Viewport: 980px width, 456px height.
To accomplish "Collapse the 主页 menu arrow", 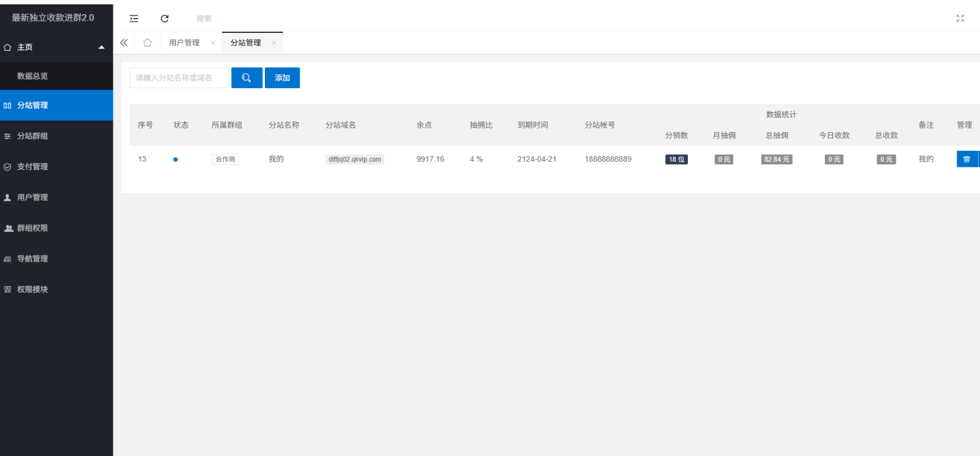I will click(x=102, y=47).
